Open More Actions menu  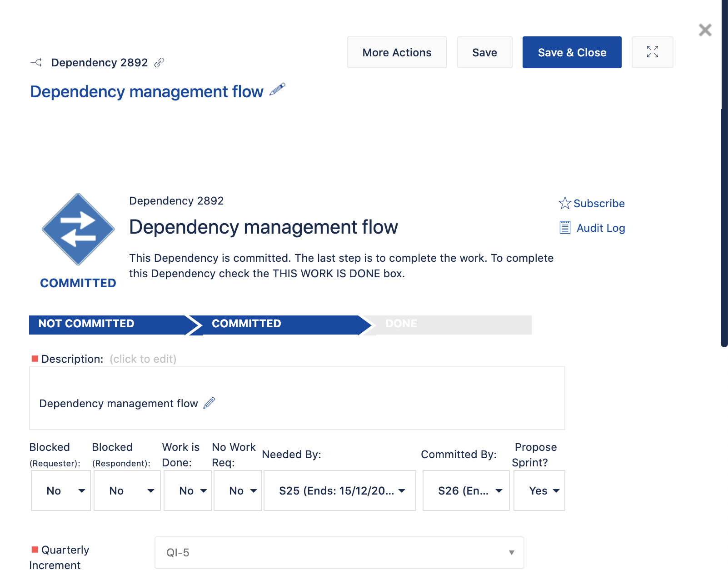pyautogui.click(x=397, y=52)
